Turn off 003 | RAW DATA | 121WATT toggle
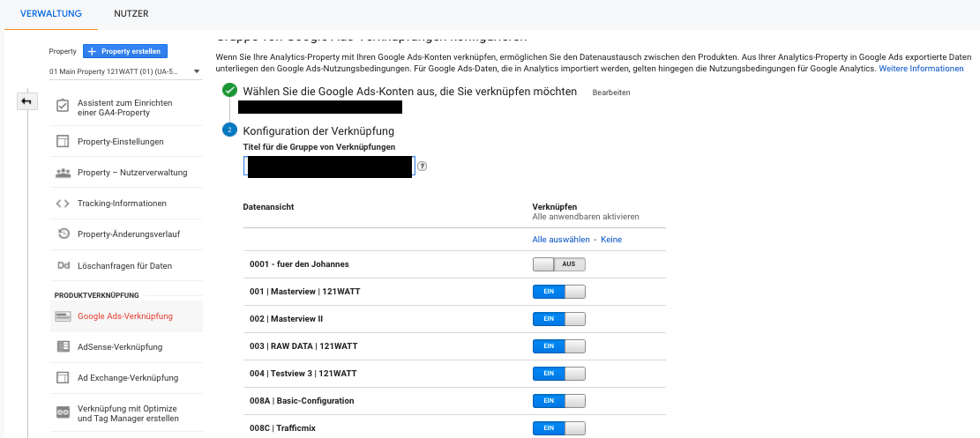980x438 pixels. click(558, 346)
